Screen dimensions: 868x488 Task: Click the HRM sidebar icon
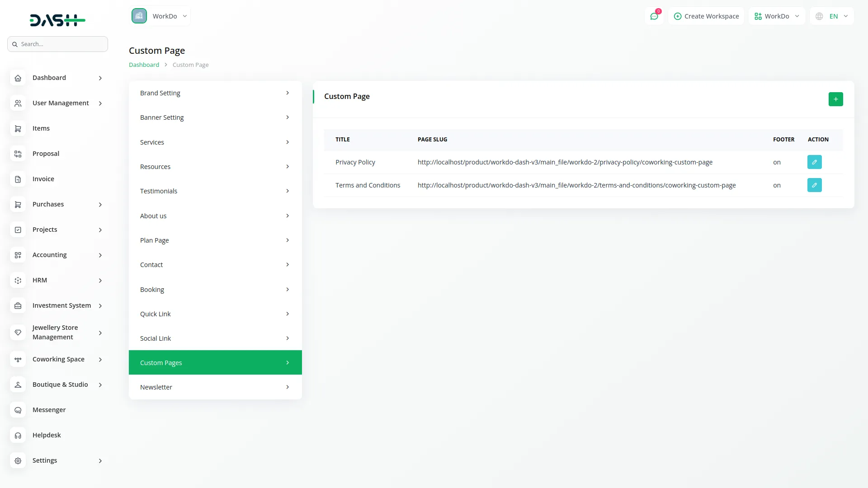coord(18,280)
